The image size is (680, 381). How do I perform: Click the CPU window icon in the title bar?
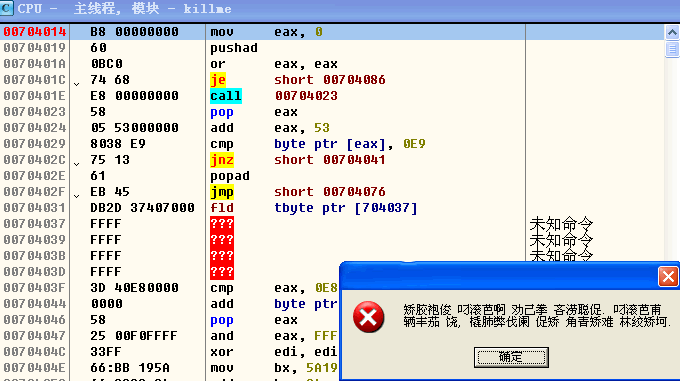(7, 8)
